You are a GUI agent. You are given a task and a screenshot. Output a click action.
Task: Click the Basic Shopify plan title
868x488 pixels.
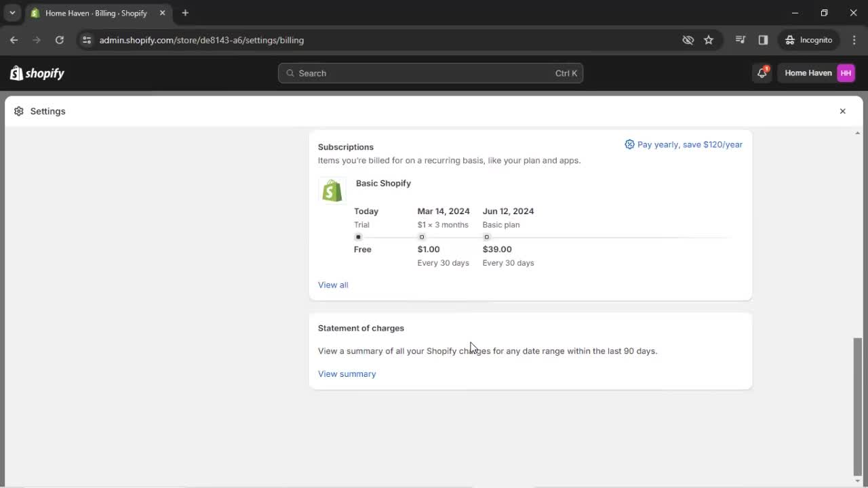click(x=383, y=183)
